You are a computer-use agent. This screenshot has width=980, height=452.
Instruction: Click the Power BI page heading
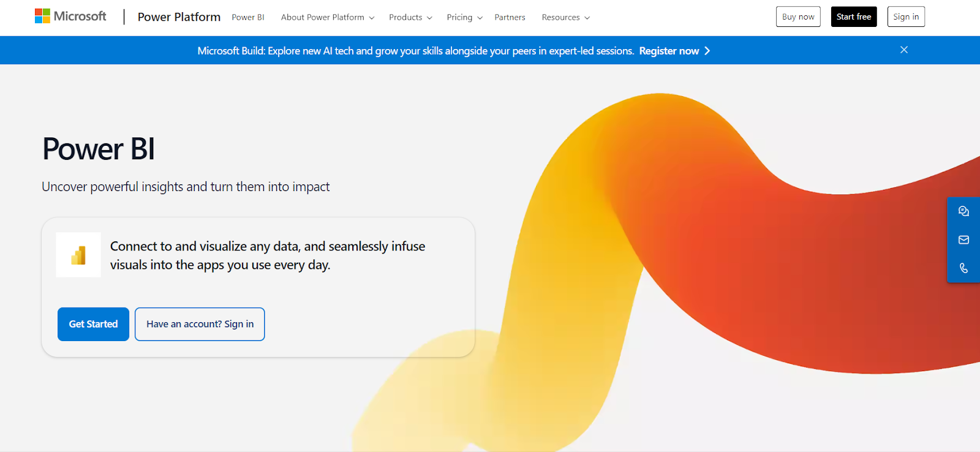(99, 149)
